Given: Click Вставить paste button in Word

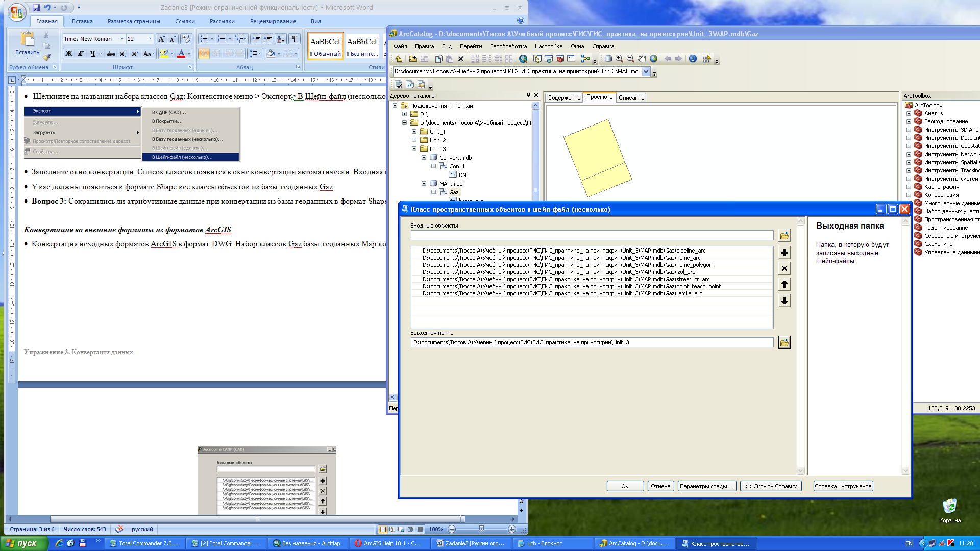Looking at the screenshot, I should pyautogui.click(x=27, y=45).
